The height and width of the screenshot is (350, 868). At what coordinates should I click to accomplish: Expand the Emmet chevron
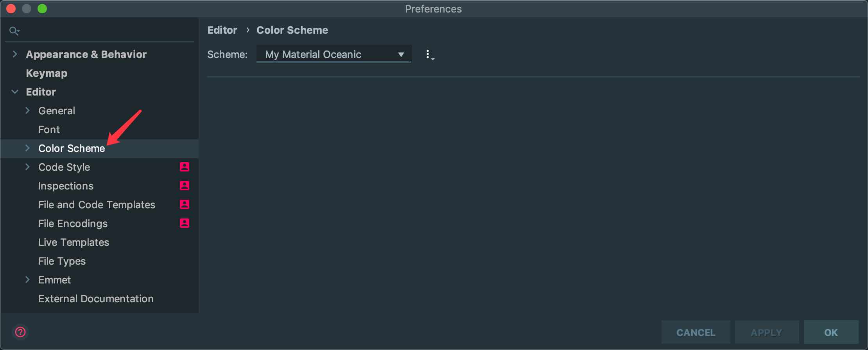click(x=27, y=280)
